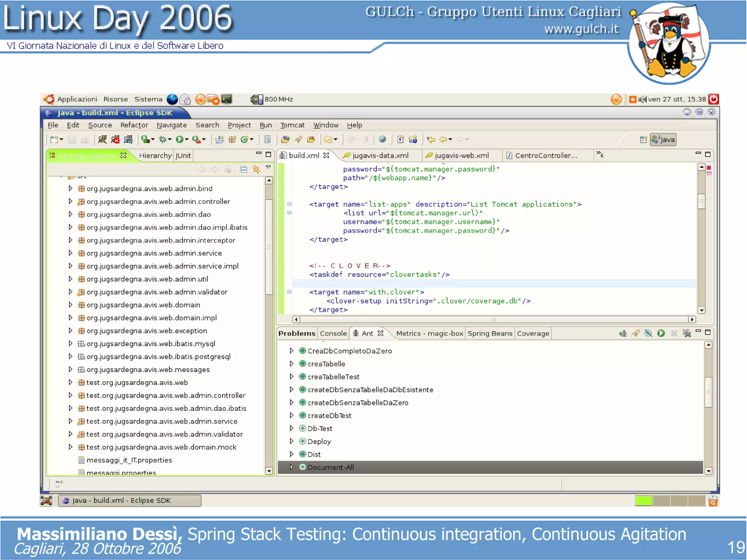747x560 pixels.
Task: Click the Open Web Browser globe icon
Action: pyautogui.click(x=382, y=139)
